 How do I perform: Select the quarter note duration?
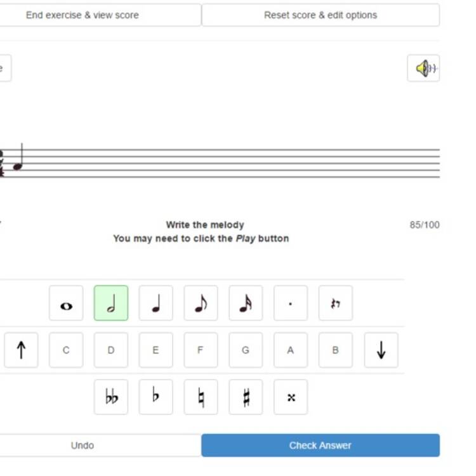tap(155, 303)
